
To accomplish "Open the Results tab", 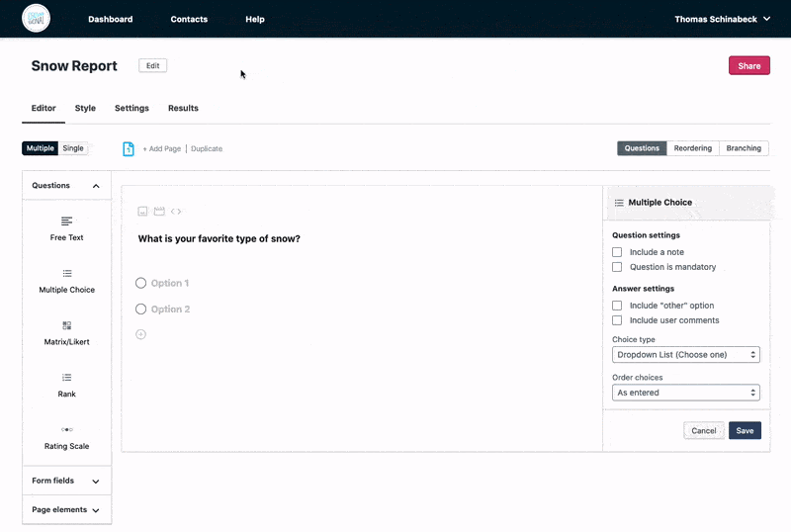I will coord(183,108).
